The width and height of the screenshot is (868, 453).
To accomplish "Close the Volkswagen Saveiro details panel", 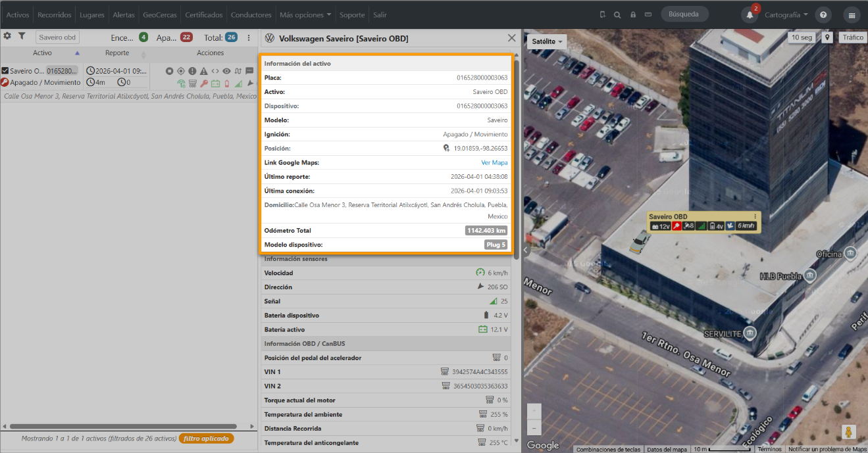I will click(511, 39).
